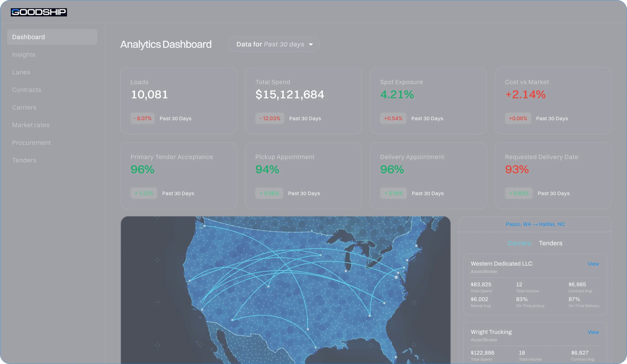Open the Requested Delivery Date card
627x364 pixels.
(x=553, y=176)
